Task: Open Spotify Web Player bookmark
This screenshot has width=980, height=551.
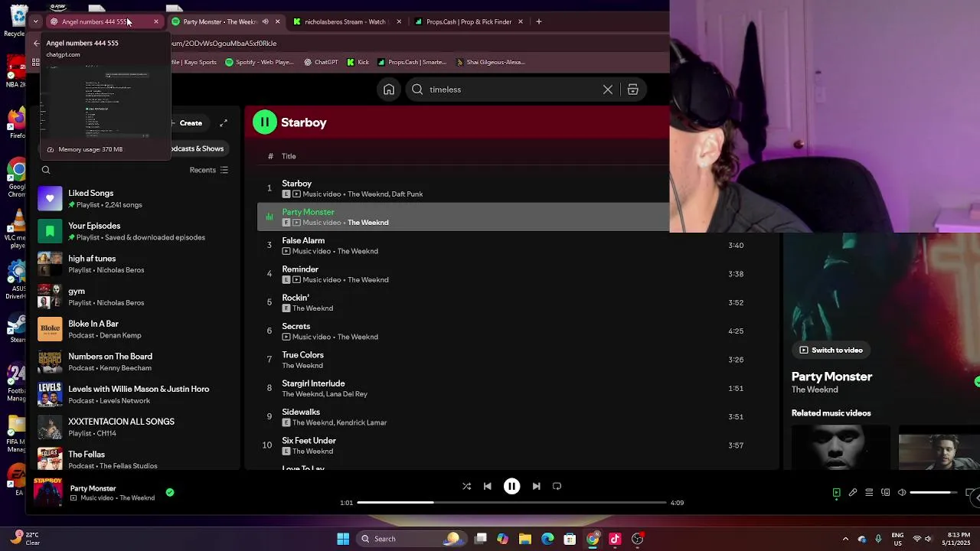Action: [259, 62]
